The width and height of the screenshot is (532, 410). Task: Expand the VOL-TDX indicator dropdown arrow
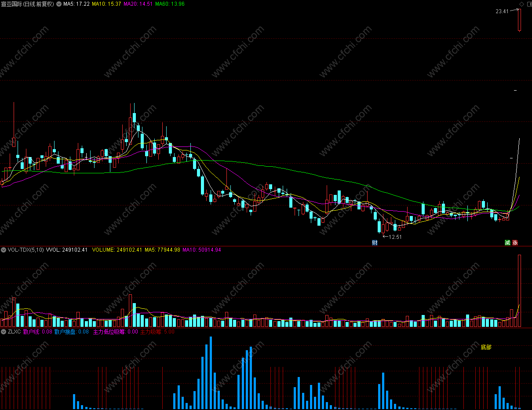[4, 250]
